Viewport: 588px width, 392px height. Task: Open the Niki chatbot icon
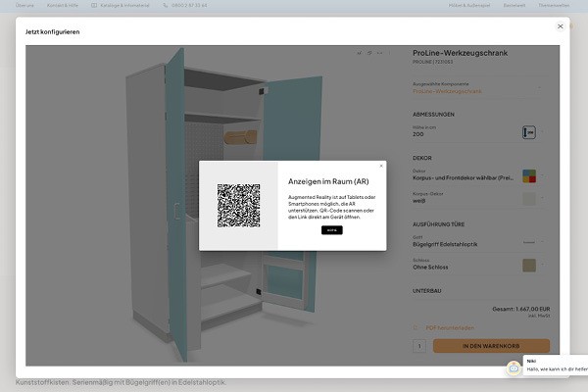(514, 368)
